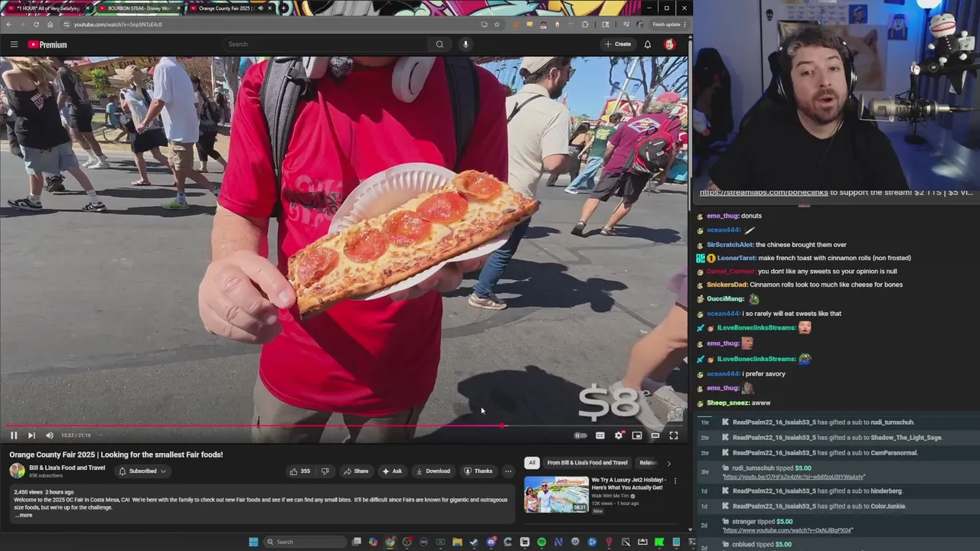Click the LoonarTarot username in chat

(736, 258)
